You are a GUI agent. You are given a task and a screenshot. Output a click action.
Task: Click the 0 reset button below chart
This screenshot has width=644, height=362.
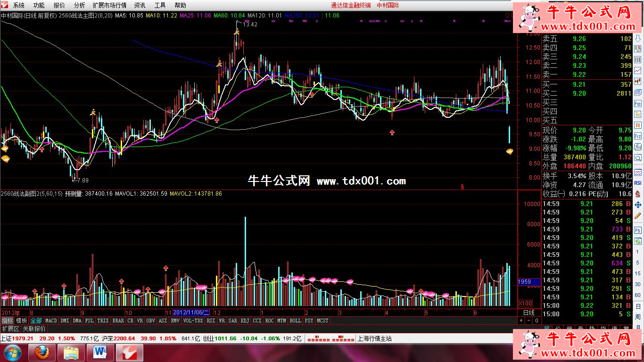536,321
